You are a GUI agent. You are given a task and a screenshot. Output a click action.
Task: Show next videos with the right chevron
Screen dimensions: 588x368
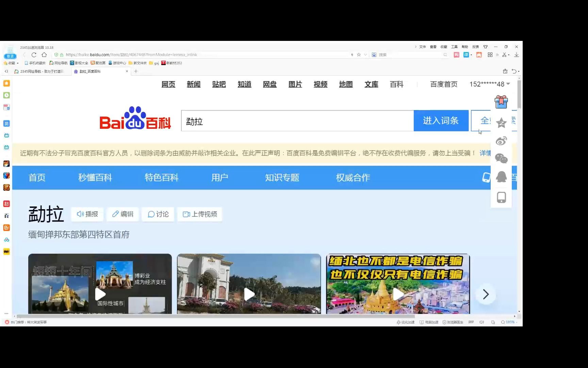[x=486, y=294]
